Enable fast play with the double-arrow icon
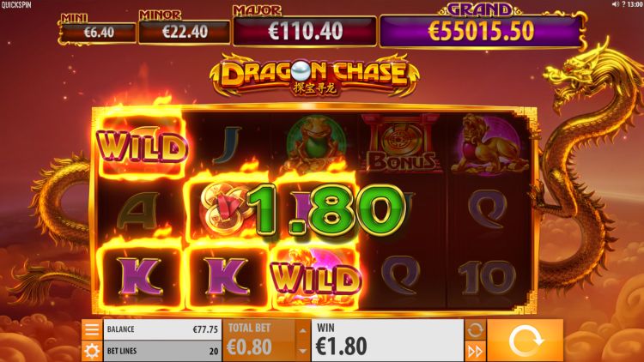The width and height of the screenshot is (644, 362). coord(475,352)
